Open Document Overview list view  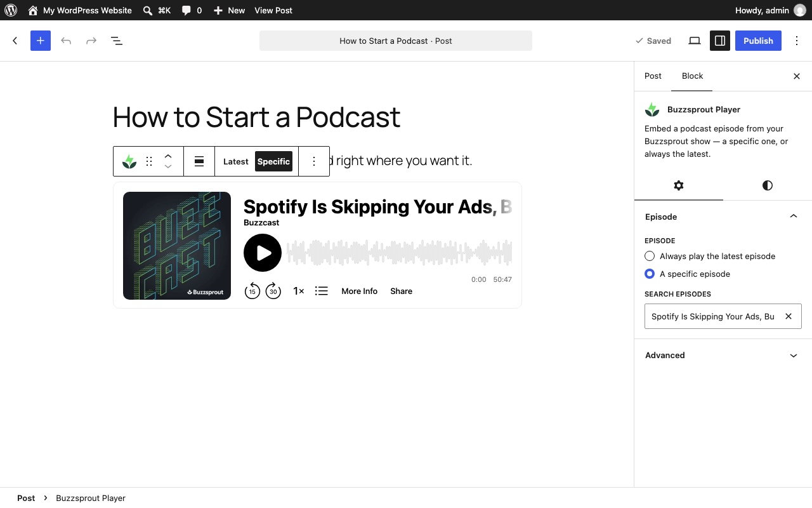click(x=117, y=41)
